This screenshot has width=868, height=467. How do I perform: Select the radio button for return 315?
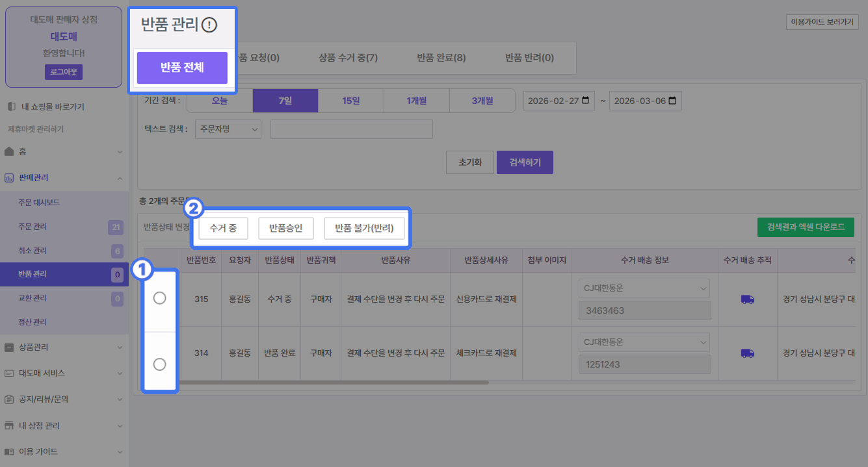(159, 298)
